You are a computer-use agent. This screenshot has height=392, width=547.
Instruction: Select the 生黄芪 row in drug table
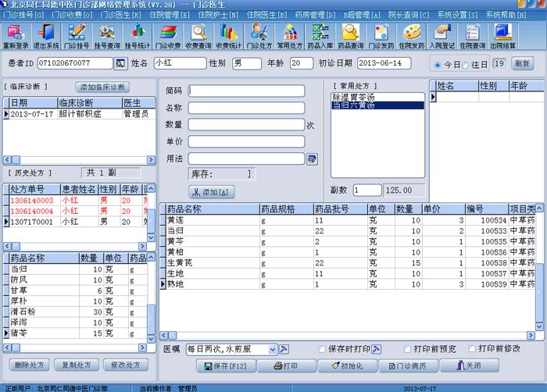[x=348, y=263]
